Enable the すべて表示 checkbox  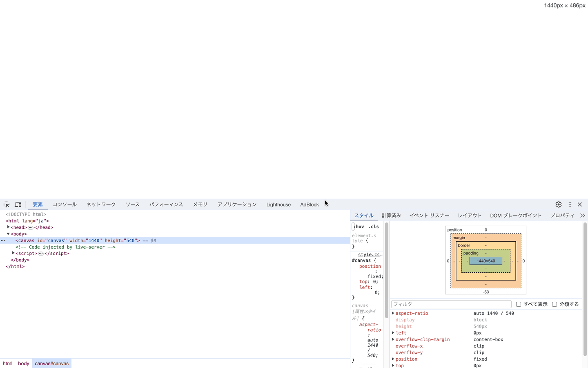point(519,304)
